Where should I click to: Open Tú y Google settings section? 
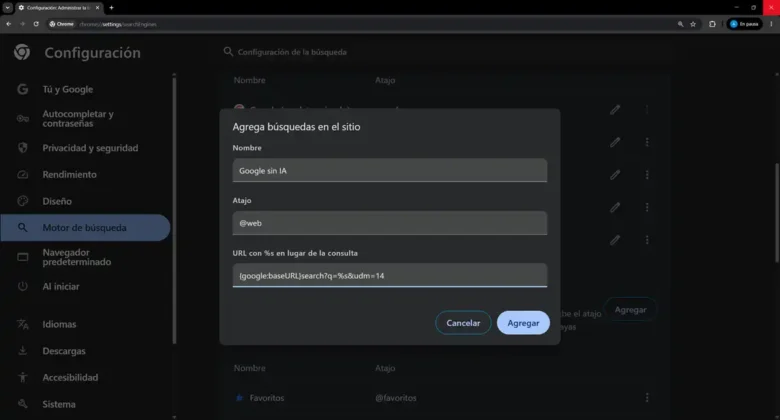point(68,90)
